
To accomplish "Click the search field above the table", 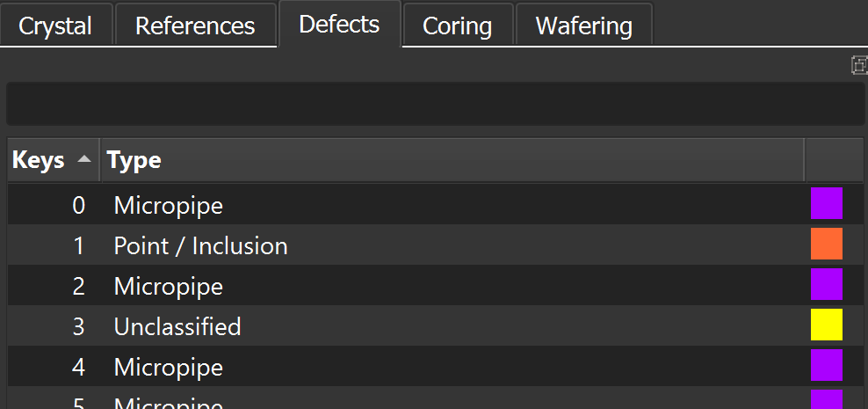I will (x=435, y=104).
